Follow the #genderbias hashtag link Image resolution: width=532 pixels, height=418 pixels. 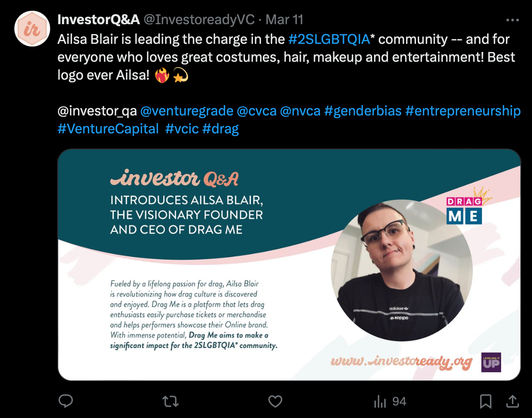point(363,111)
